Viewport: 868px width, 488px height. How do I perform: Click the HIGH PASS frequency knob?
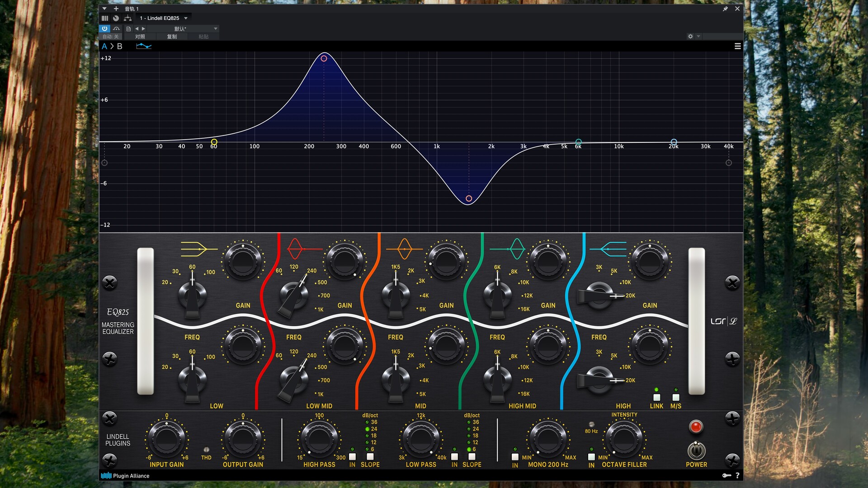319,439
